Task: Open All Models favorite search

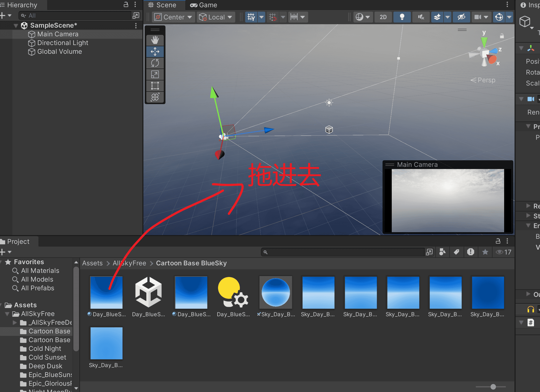Action: 37,279
